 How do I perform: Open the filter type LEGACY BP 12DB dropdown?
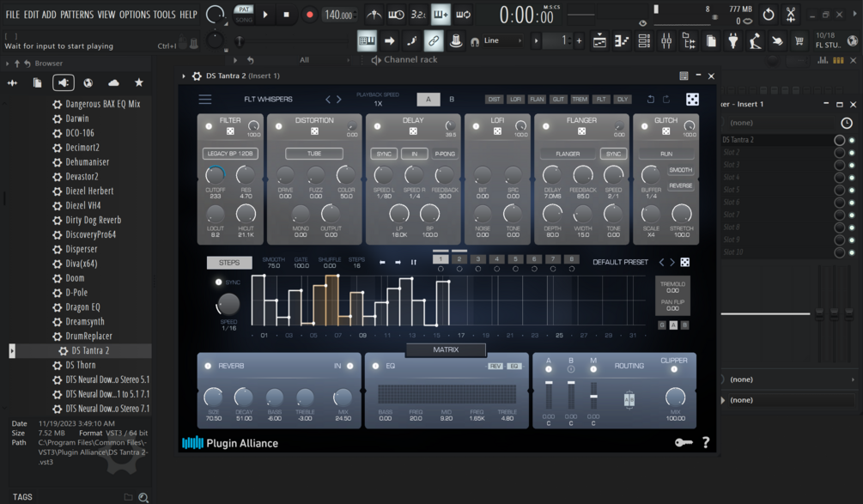tap(230, 154)
